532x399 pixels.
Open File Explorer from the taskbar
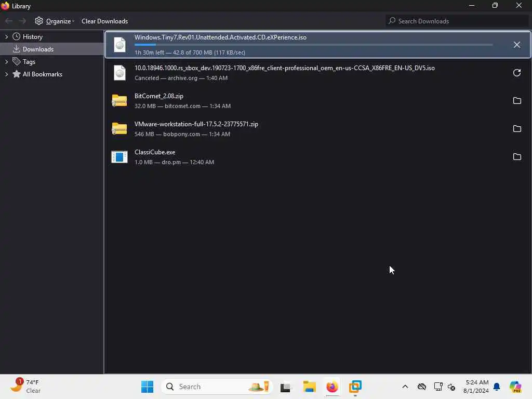(310, 387)
